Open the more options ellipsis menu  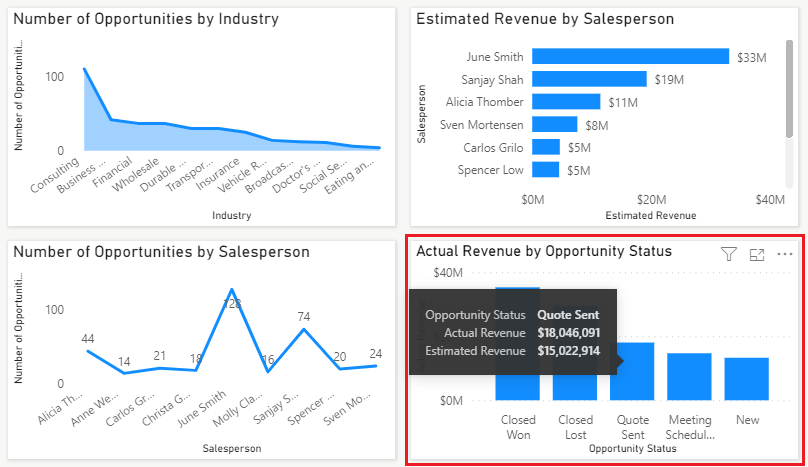tap(784, 254)
